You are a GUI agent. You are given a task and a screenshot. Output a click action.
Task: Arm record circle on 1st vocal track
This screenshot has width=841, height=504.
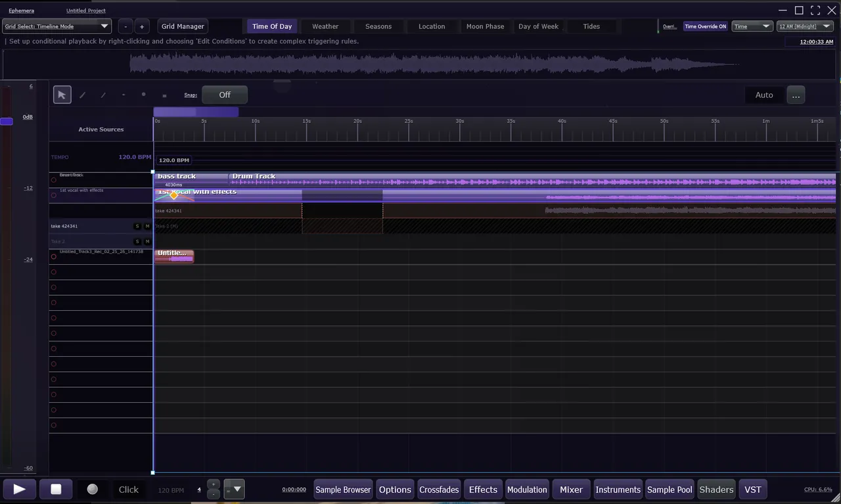point(54,195)
